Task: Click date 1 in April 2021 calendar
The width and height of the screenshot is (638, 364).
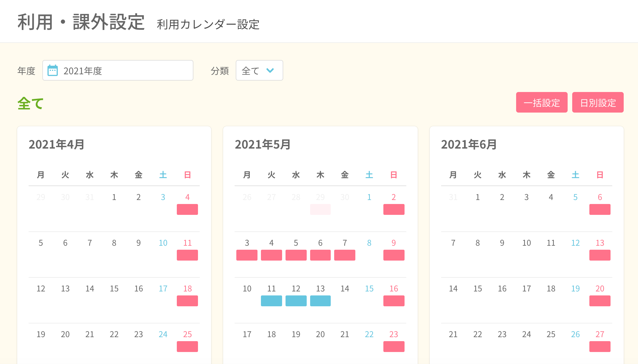Action: tap(114, 197)
